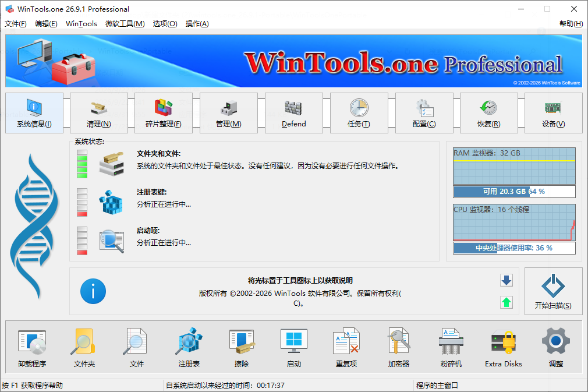Open the 帮助(H) menu

click(571, 24)
